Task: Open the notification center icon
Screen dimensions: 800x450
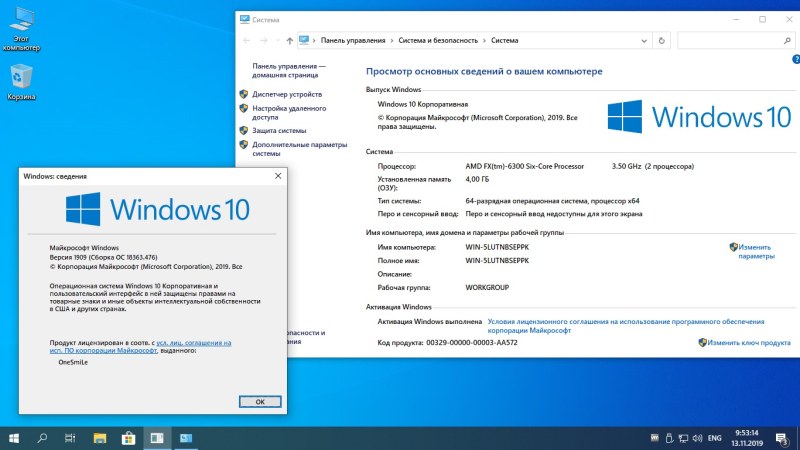Action: [781, 438]
